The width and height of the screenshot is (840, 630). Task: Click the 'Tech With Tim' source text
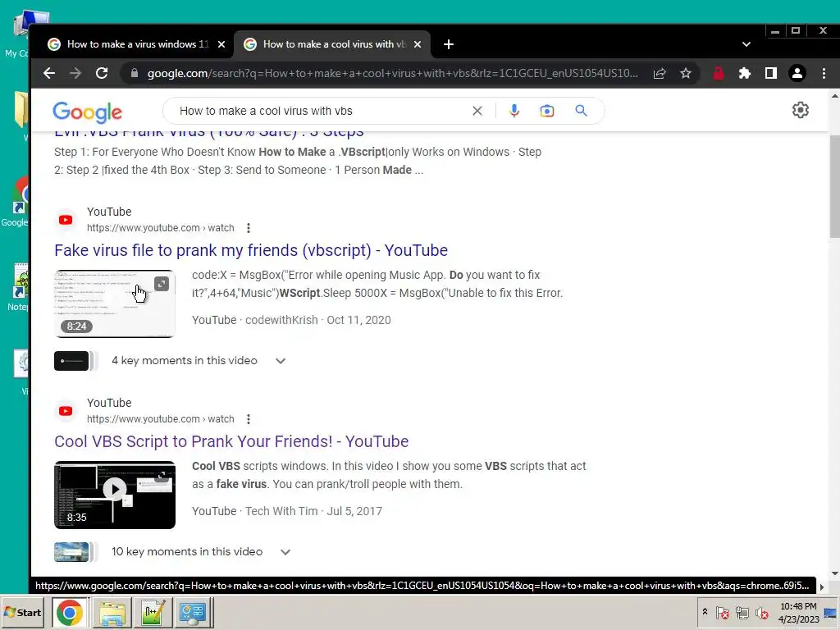pos(281,512)
